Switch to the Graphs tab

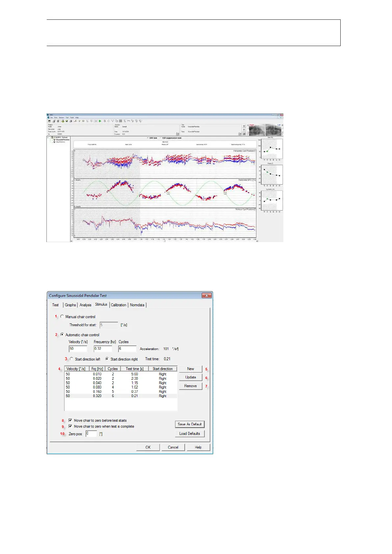70,305
